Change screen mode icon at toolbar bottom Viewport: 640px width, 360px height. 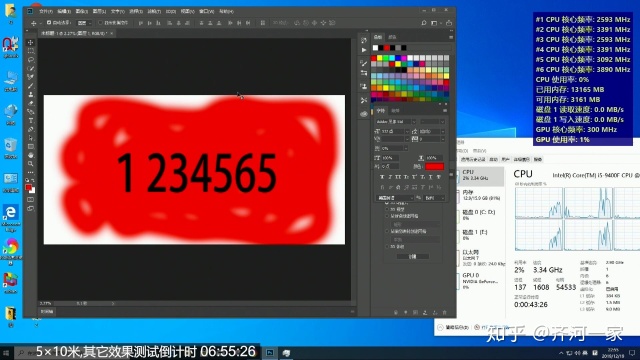click(31, 209)
